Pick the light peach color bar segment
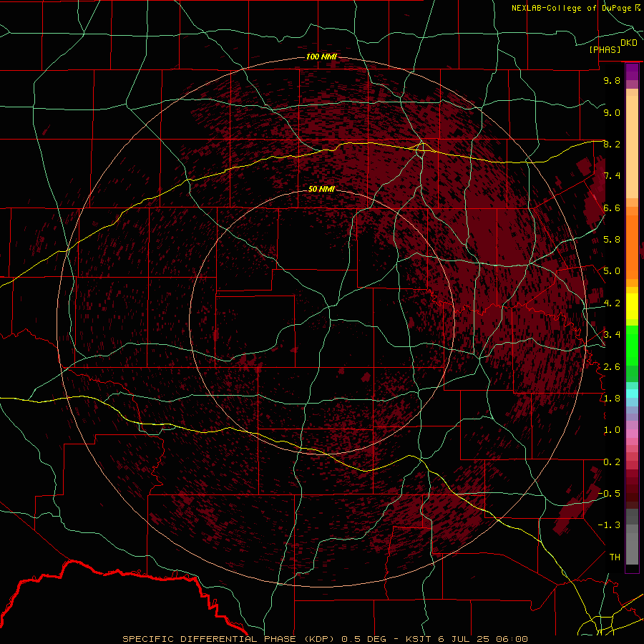Image resolution: width=644 pixels, height=644 pixels. click(x=632, y=148)
